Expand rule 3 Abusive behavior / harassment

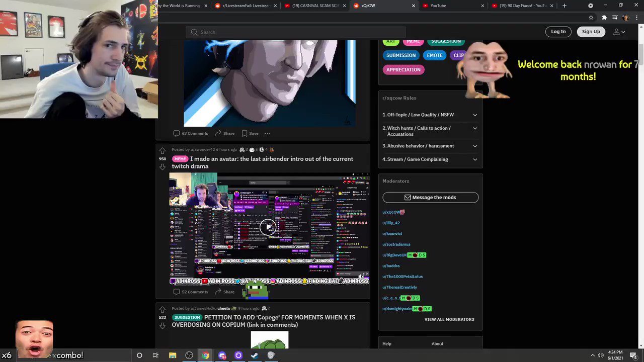[430, 146]
